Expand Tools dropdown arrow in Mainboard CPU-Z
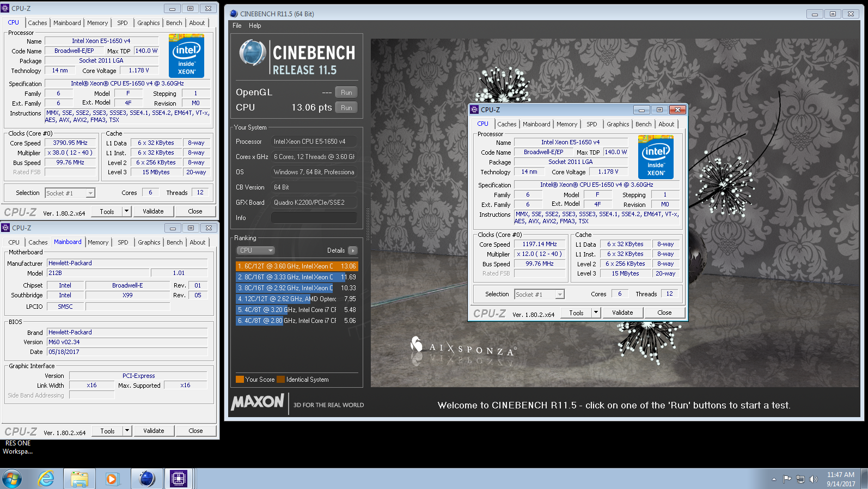The image size is (868, 489). pos(127,431)
